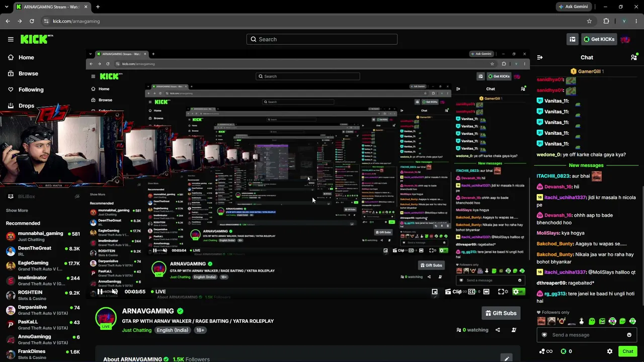The width and height of the screenshot is (644, 362).
Task: Click the Get KICKs button
Action: (598, 39)
